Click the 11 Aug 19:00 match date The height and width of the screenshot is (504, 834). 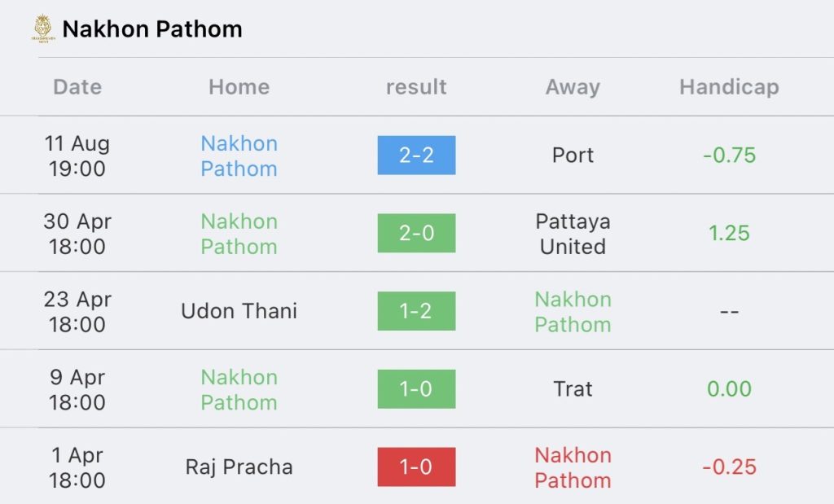pyautogui.click(x=77, y=156)
